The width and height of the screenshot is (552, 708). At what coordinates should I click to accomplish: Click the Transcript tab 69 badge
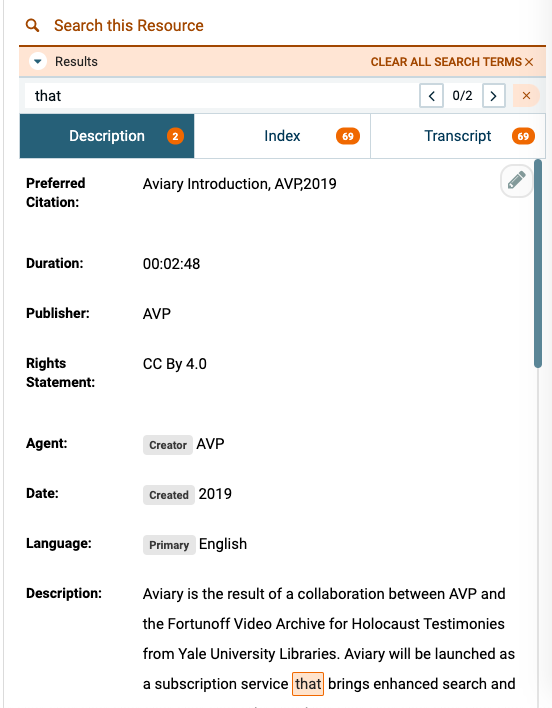coord(523,136)
